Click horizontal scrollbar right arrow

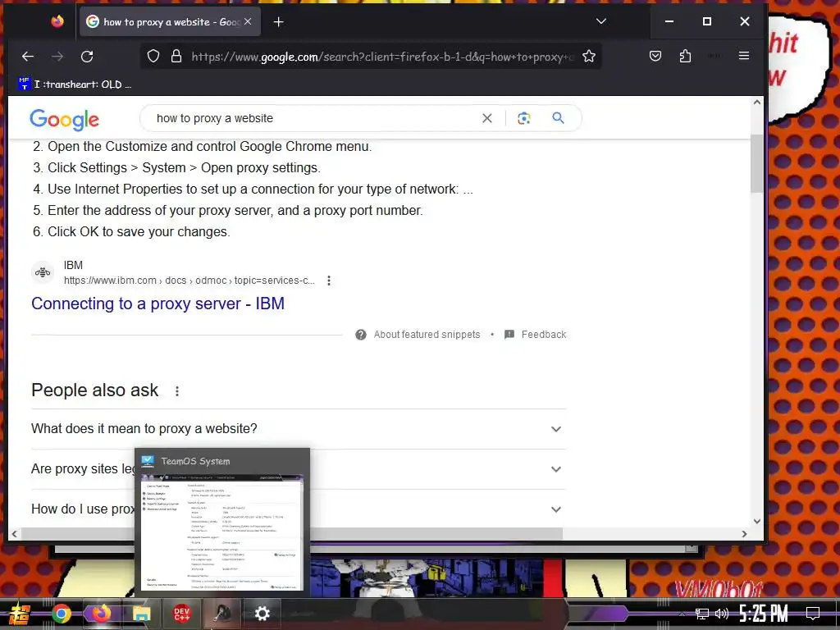[x=743, y=533]
